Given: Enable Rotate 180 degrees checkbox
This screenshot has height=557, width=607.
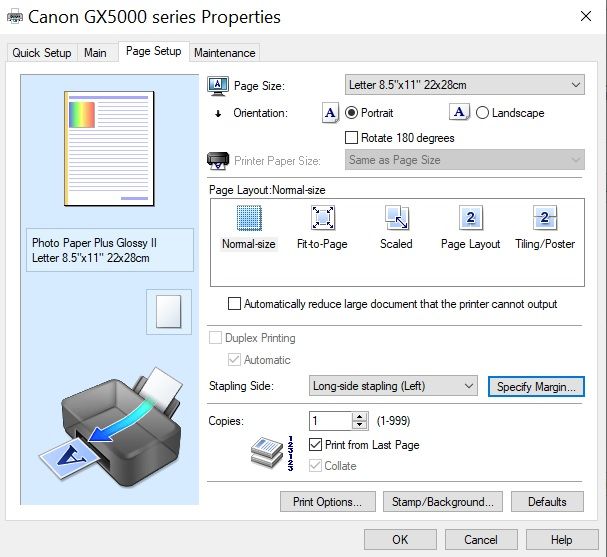Looking at the screenshot, I should tap(351, 138).
